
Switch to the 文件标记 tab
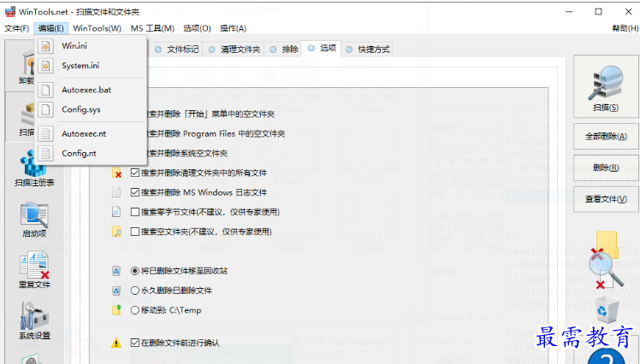pyautogui.click(x=177, y=50)
